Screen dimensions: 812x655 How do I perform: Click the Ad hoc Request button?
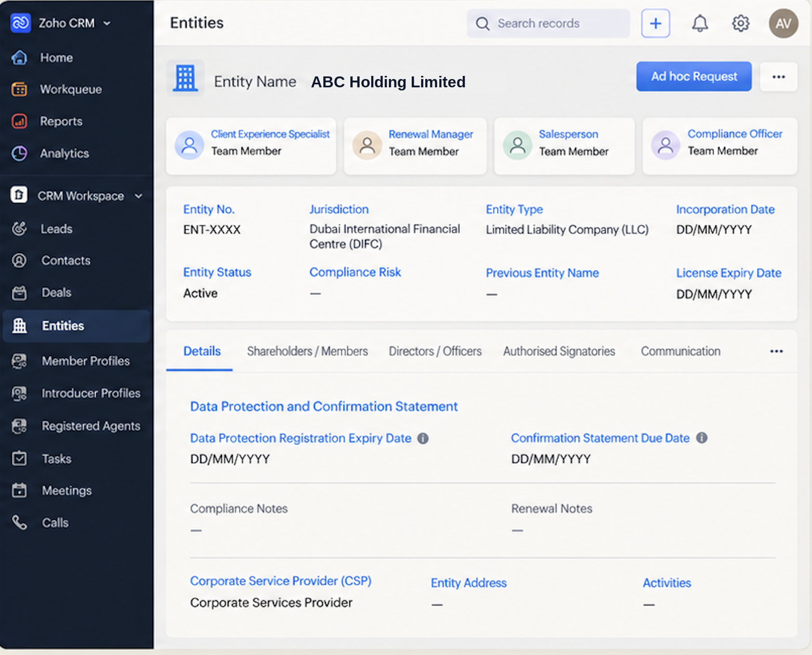point(694,76)
